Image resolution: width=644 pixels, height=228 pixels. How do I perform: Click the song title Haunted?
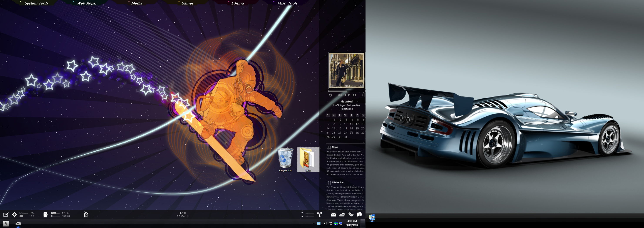coord(347,102)
